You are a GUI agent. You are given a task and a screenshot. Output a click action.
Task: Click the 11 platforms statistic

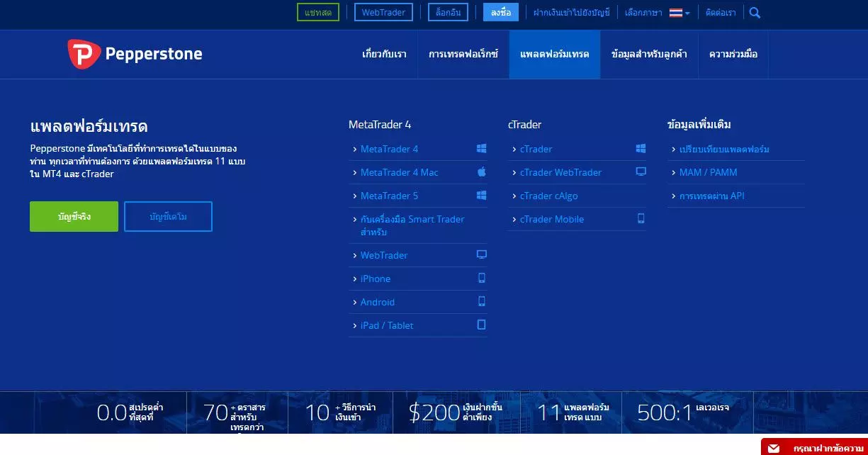573,412
